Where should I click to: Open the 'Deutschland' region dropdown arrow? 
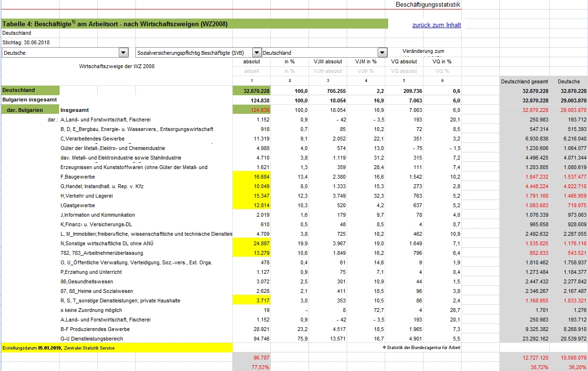pos(382,53)
